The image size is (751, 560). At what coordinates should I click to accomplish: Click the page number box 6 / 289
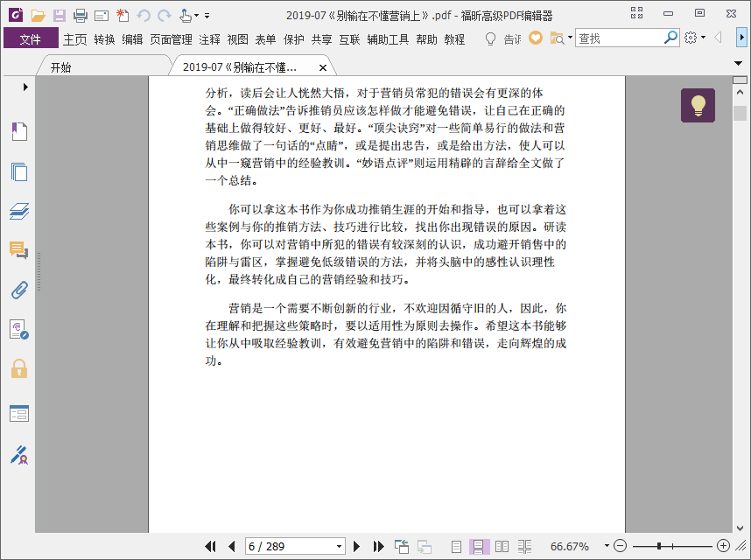(x=291, y=546)
